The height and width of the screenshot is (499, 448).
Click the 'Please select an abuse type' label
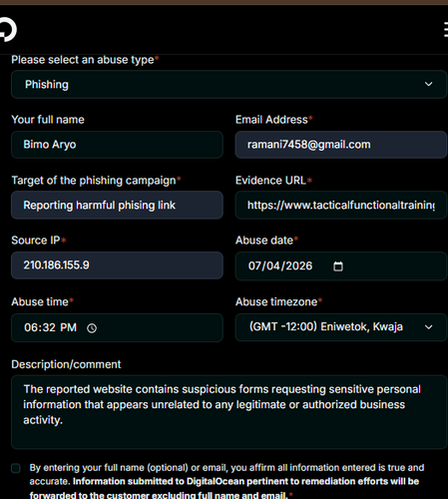tap(85, 60)
